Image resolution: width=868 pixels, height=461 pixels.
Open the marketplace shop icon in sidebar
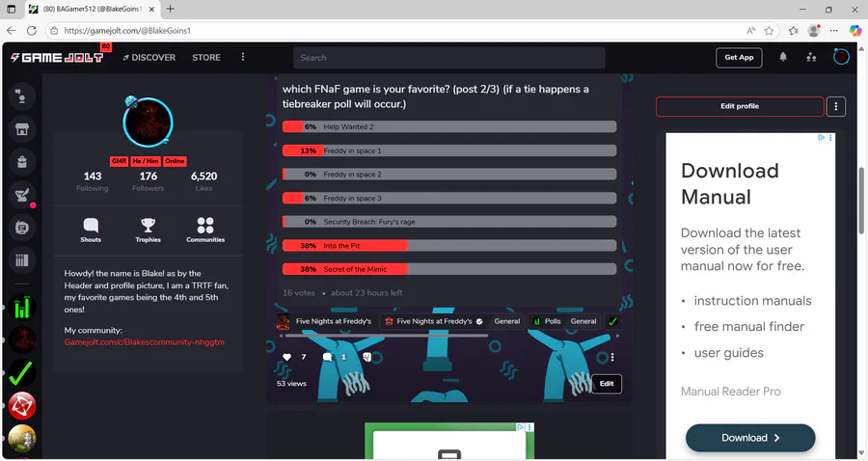coord(21,129)
